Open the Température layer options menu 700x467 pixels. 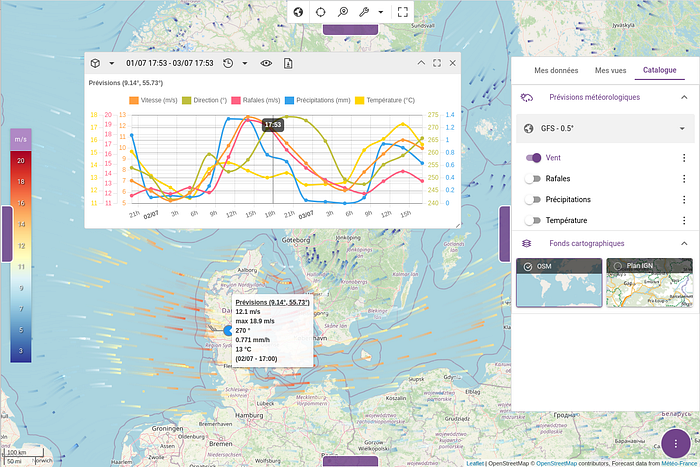[684, 221]
